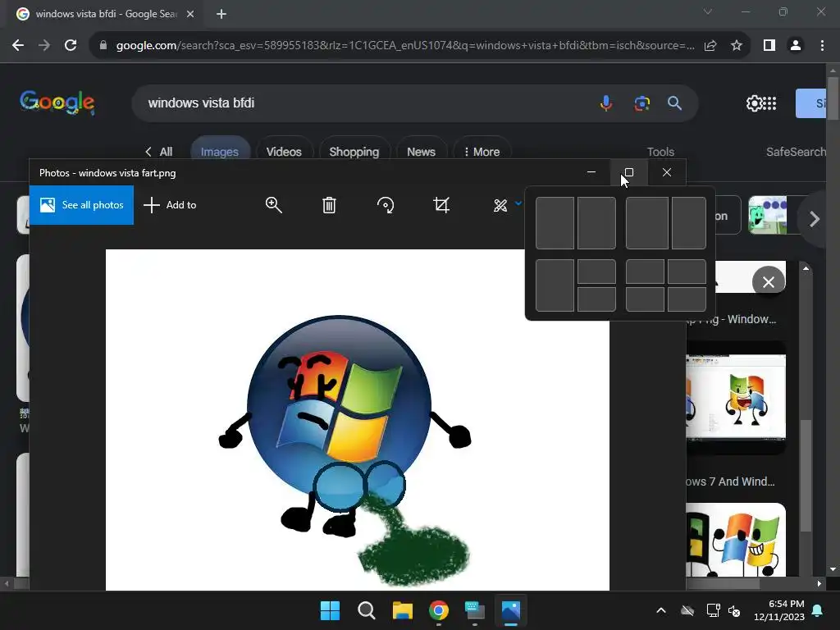The image size is (840, 630).
Task: Reload the Chrome page
Action: (x=71, y=46)
